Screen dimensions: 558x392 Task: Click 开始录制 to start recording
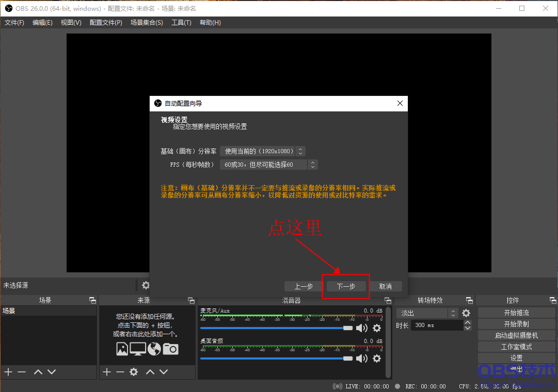tap(516, 324)
